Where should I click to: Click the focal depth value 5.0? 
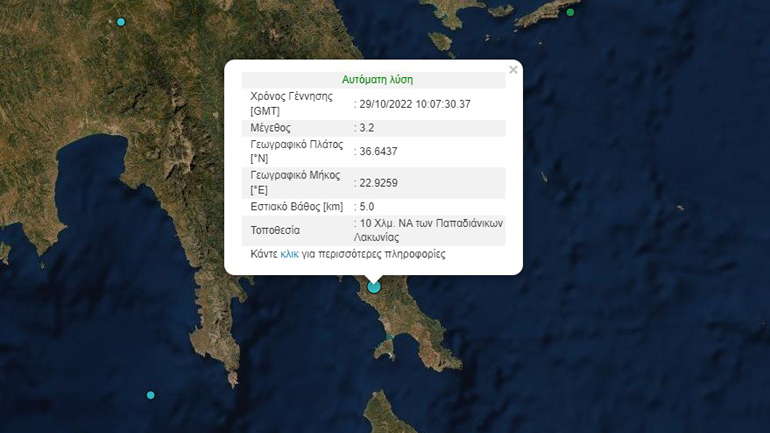click(x=367, y=207)
